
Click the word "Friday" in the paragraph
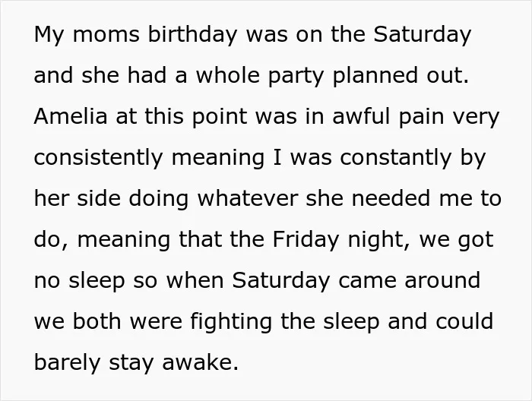coord(306,240)
